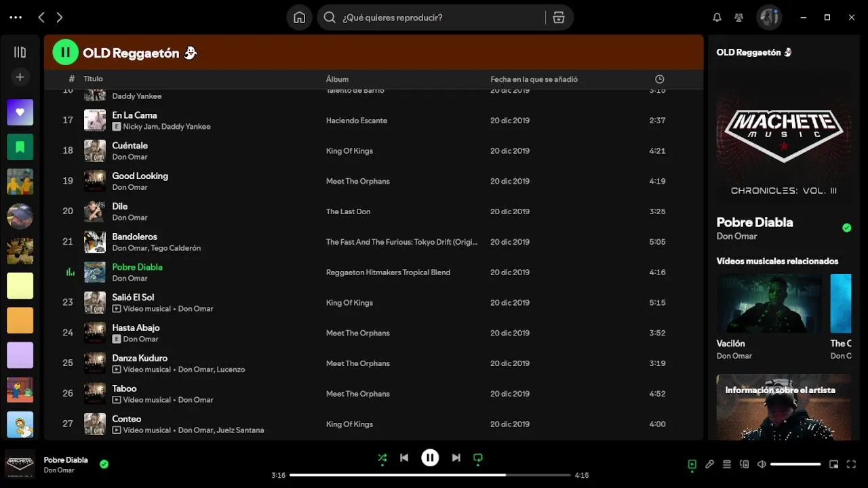Create a new playlist with the plus icon
Screen dimensions: 868x488
(x=20, y=77)
